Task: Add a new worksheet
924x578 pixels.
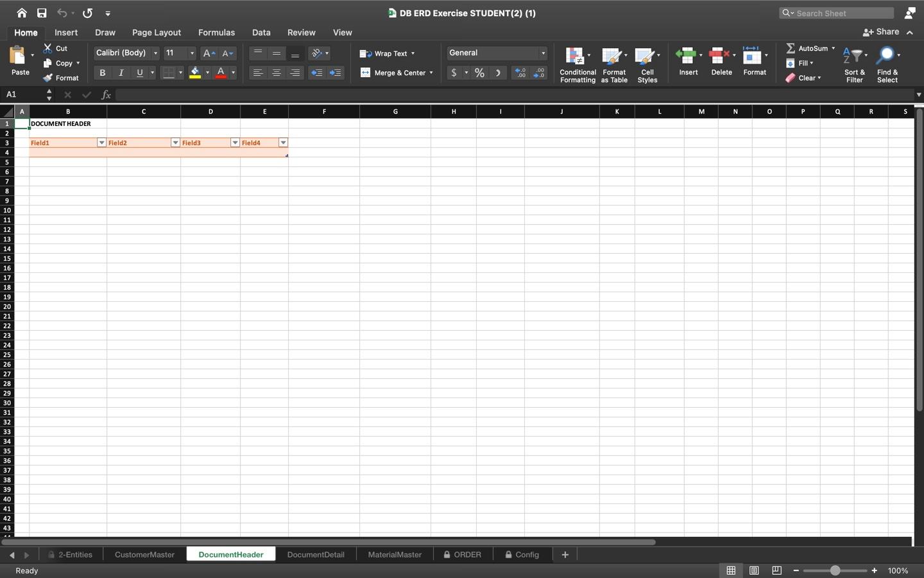Action: [x=564, y=554]
